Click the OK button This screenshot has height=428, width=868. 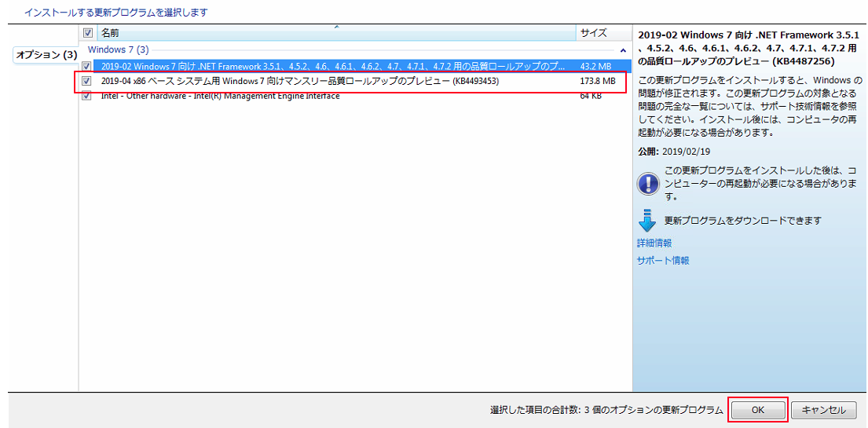(758, 410)
